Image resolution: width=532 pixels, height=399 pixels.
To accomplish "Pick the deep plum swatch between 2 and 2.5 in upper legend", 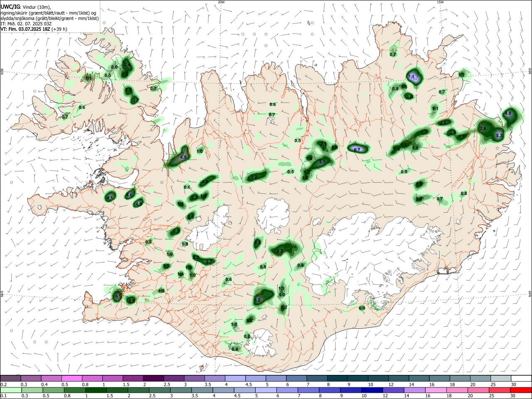I will click(x=153, y=379).
